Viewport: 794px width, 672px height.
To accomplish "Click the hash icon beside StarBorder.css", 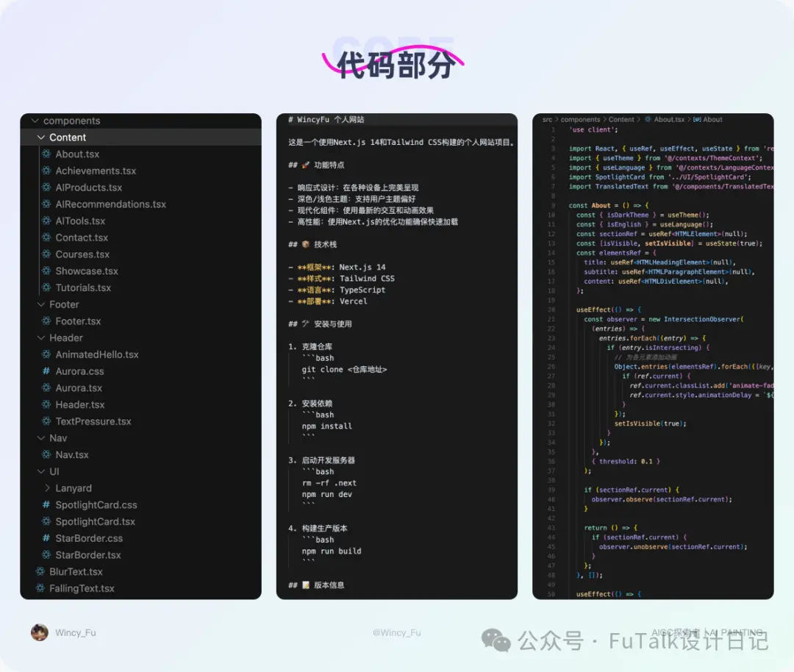I will point(46,537).
